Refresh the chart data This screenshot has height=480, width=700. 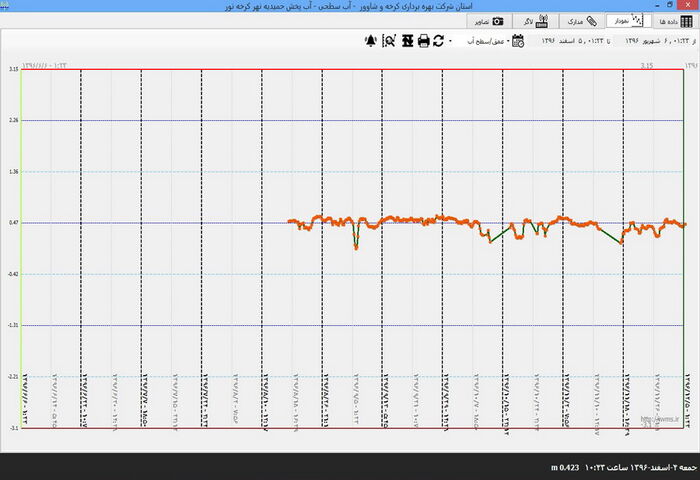pyautogui.click(x=438, y=41)
